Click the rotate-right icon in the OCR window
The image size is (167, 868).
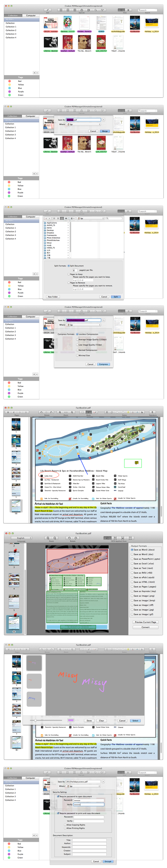point(76,538)
